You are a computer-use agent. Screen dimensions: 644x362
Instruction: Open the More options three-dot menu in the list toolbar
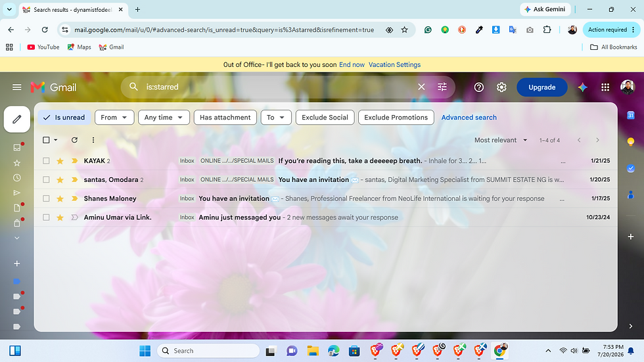(x=93, y=140)
